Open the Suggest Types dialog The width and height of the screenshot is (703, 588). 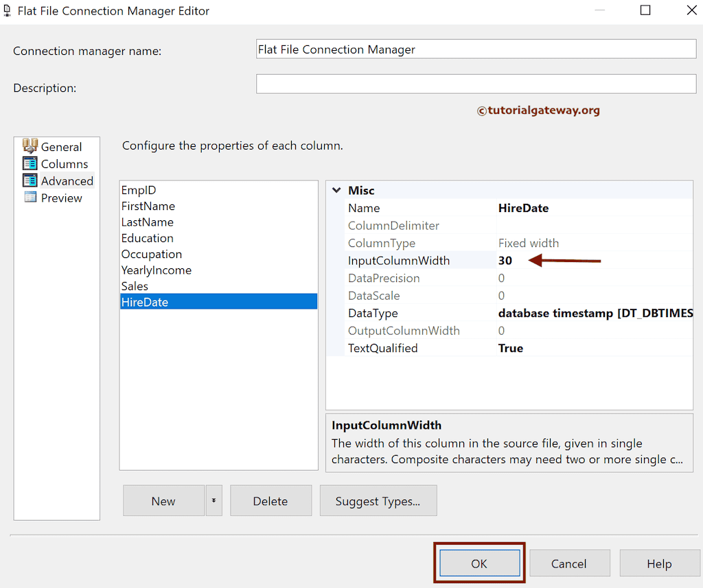(378, 500)
